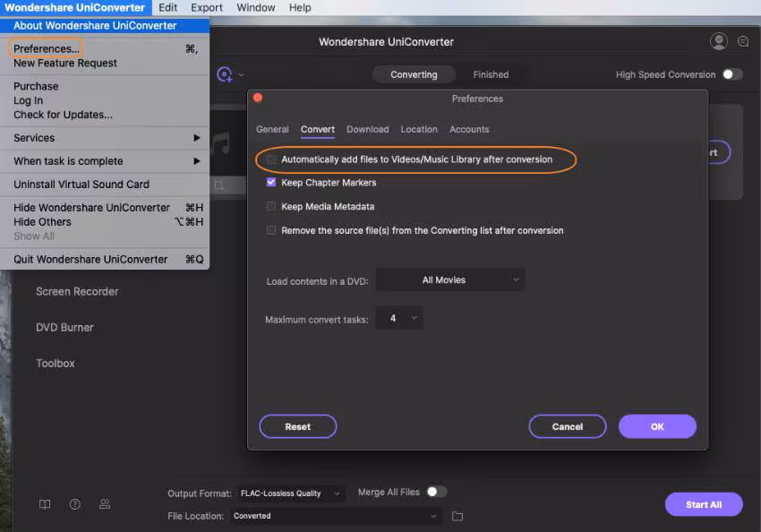Open the Export menu
Image resolution: width=761 pixels, height=532 pixels.
pos(206,8)
